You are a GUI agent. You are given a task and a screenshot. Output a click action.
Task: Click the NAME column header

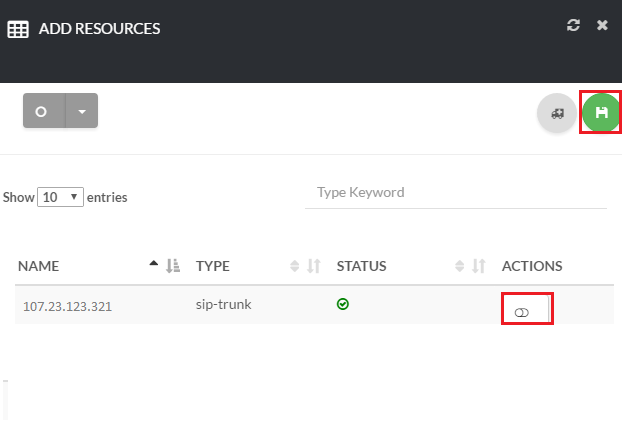39,266
